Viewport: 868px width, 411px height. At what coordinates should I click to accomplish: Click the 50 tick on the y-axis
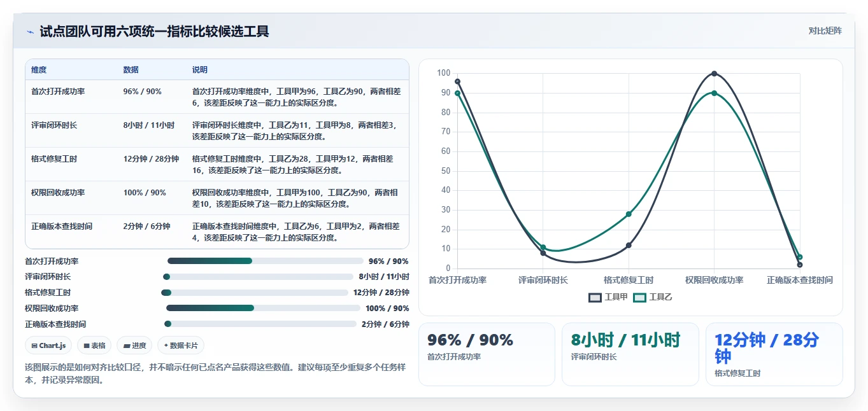click(x=446, y=171)
